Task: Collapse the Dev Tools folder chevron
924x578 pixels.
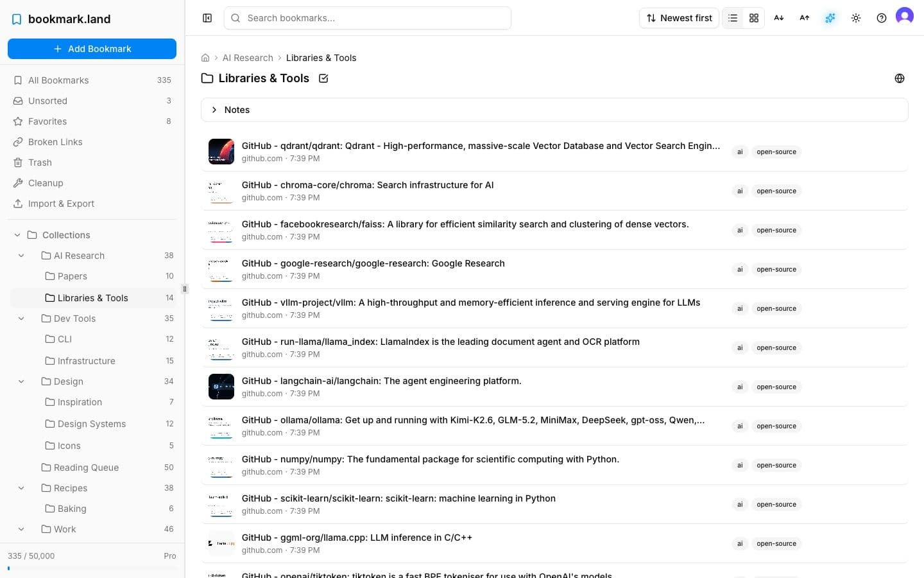Action: pyautogui.click(x=21, y=319)
